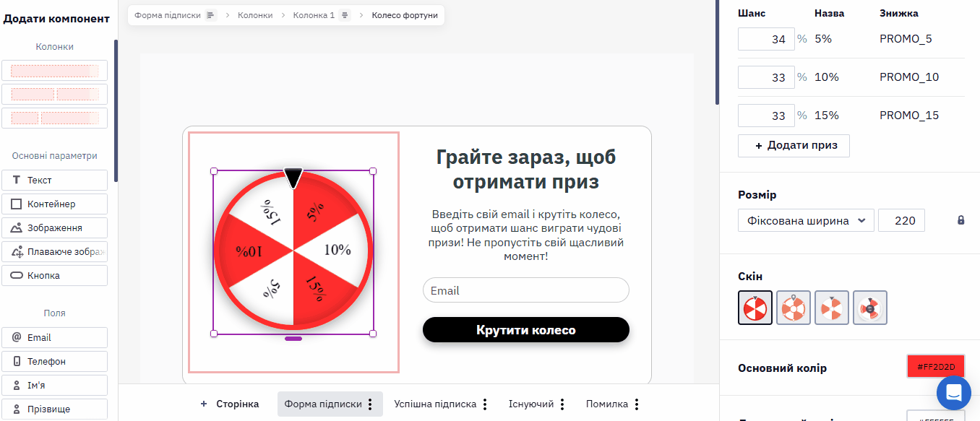Click the Додати приз button

(x=794, y=145)
